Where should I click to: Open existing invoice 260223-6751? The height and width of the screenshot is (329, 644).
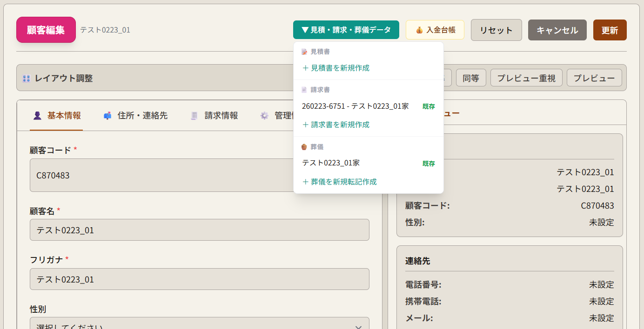point(355,106)
